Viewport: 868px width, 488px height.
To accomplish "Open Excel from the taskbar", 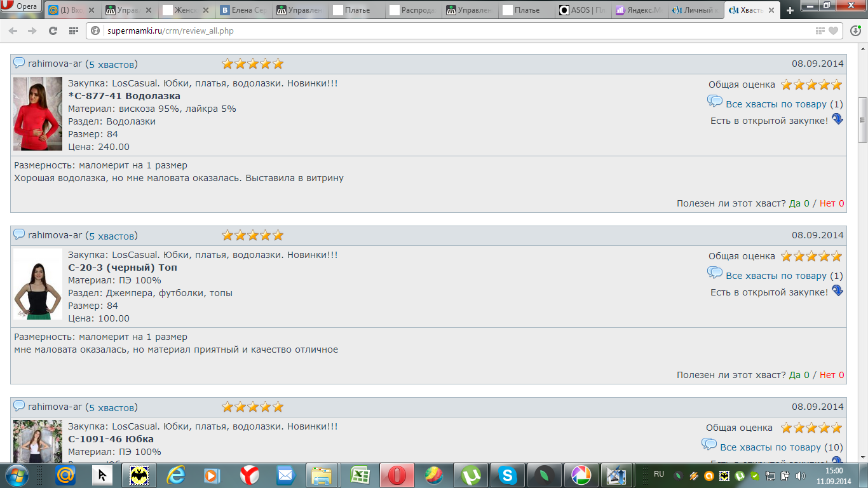I will [360, 475].
